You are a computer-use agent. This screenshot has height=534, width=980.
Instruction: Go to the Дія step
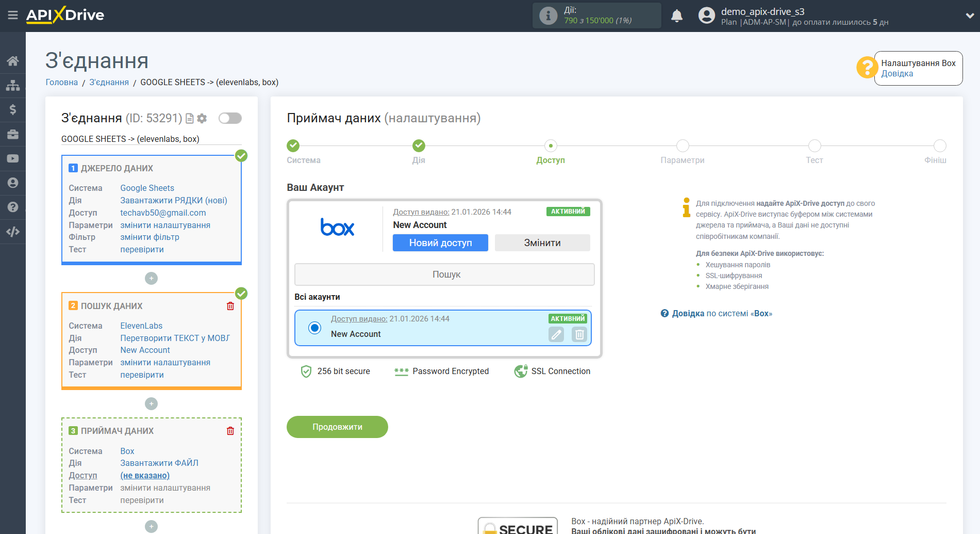point(419,146)
